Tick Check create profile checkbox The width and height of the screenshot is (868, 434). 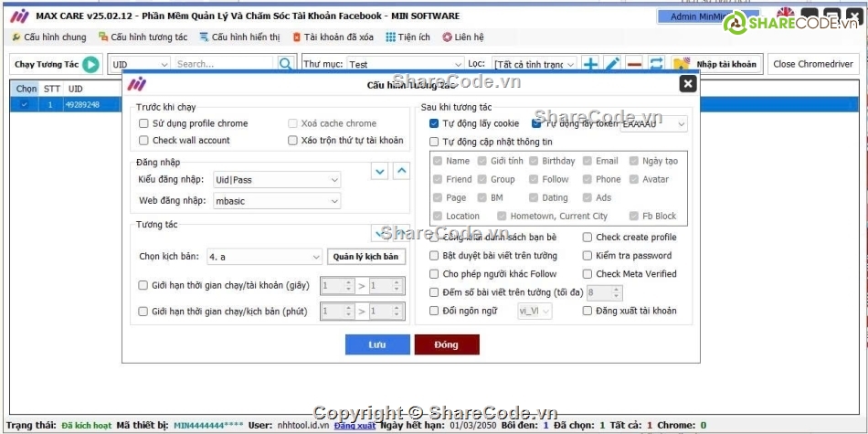point(587,238)
